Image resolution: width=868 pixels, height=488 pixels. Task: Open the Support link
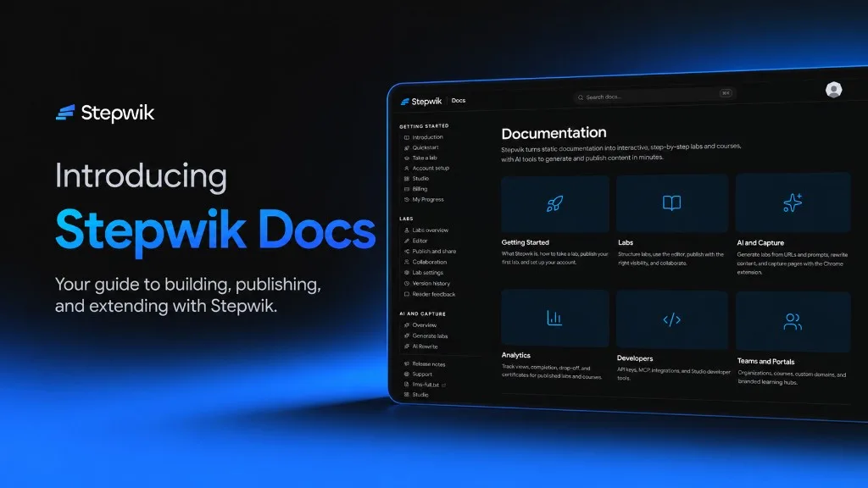pos(422,374)
